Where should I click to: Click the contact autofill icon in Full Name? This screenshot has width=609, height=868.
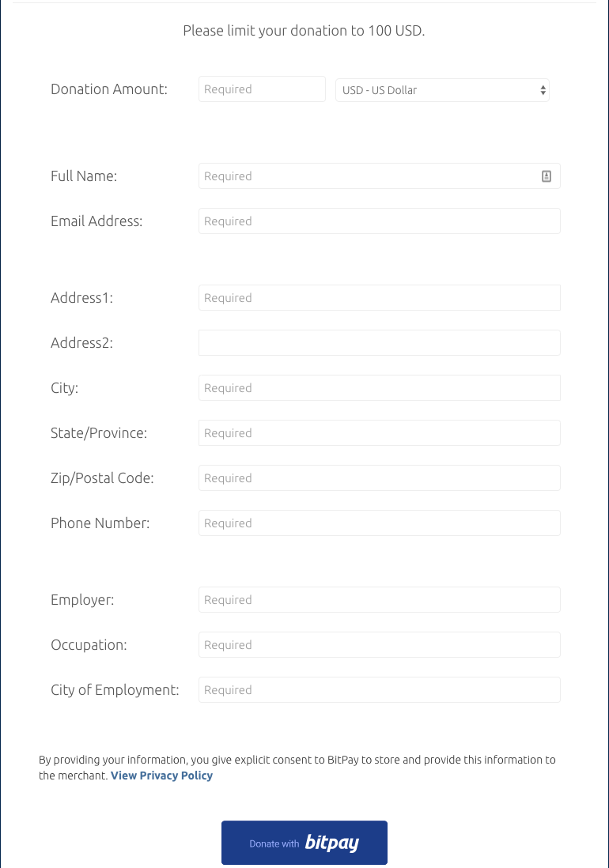click(546, 176)
